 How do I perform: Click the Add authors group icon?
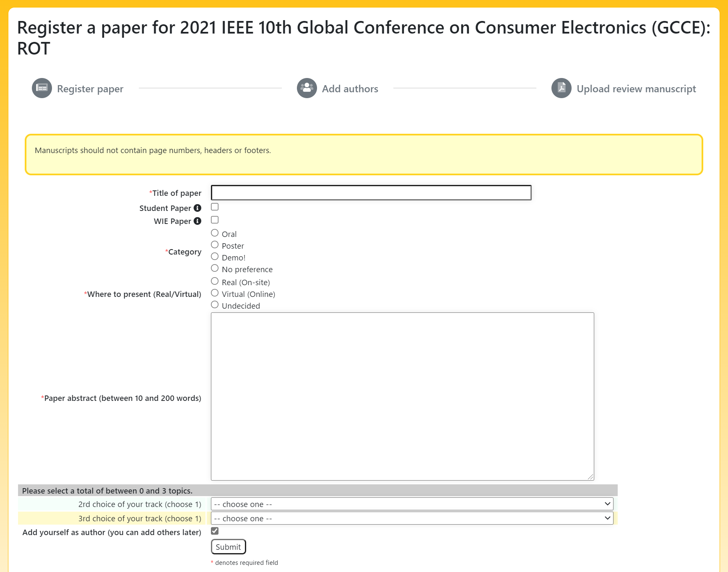point(307,88)
